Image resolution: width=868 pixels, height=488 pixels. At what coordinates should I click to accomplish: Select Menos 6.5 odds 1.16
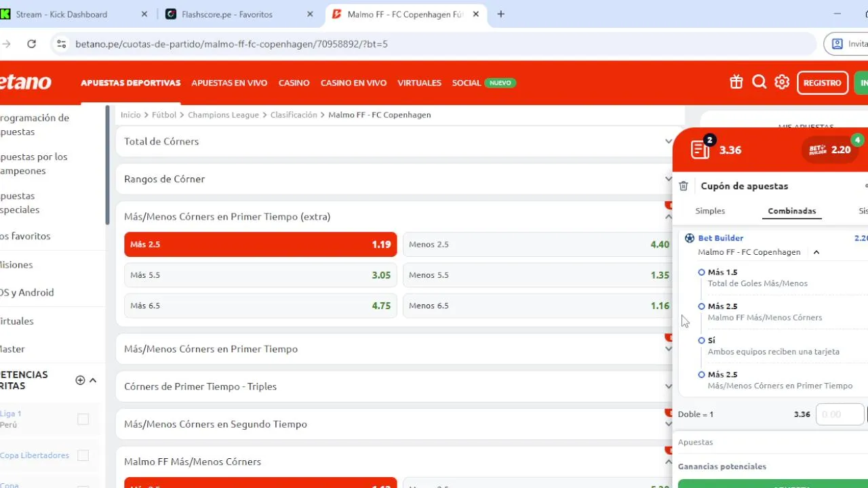click(539, 306)
